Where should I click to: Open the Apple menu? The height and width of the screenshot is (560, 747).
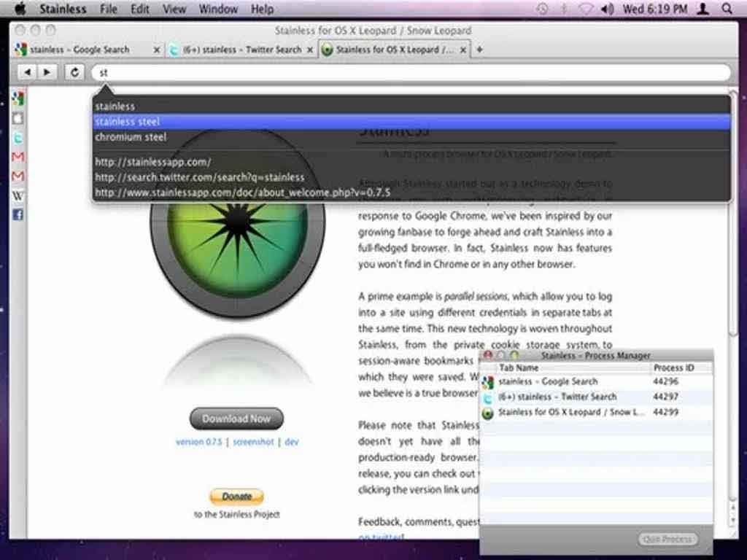[20, 9]
